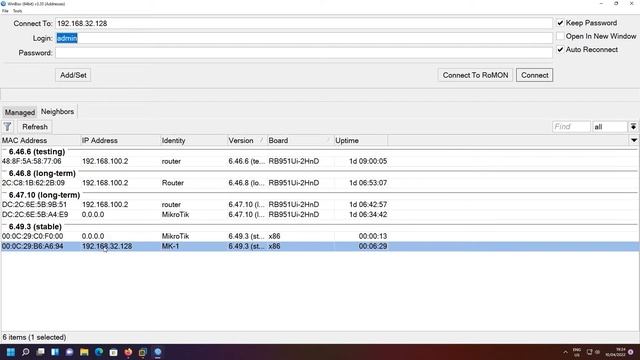Toggle the Keep Password checkbox
The height and width of the screenshot is (360, 640).
coord(560,23)
